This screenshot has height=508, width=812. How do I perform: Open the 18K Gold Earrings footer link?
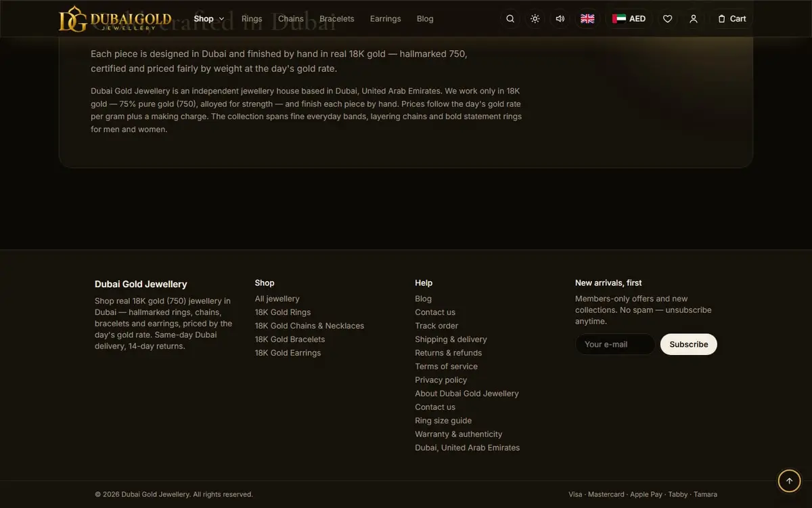click(288, 353)
